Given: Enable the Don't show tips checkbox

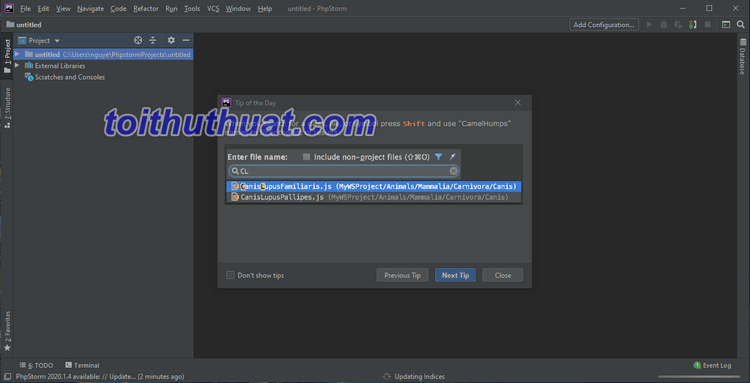Looking at the screenshot, I should 231,275.
